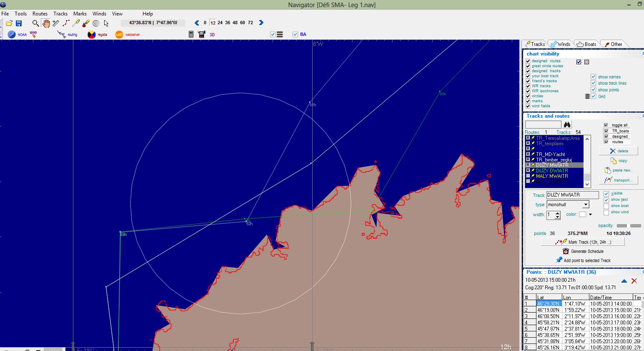Click the red dotted square icon in chart visibility
This screenshot has width=644, height=351.
click(586, 62)
